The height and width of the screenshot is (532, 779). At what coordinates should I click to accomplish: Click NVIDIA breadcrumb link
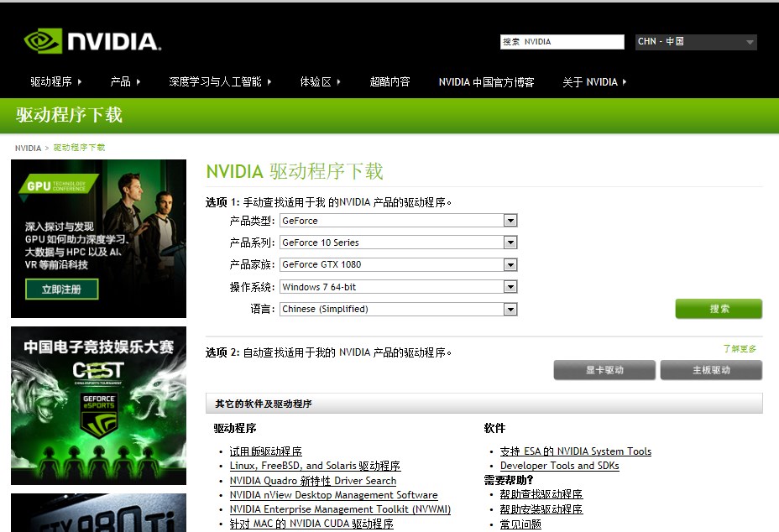28,148
